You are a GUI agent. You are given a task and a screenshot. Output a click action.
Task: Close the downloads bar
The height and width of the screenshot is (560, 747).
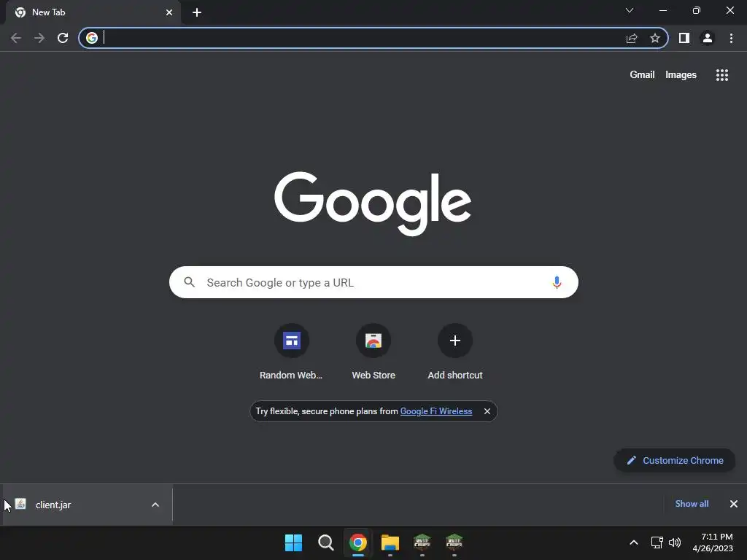734,504
